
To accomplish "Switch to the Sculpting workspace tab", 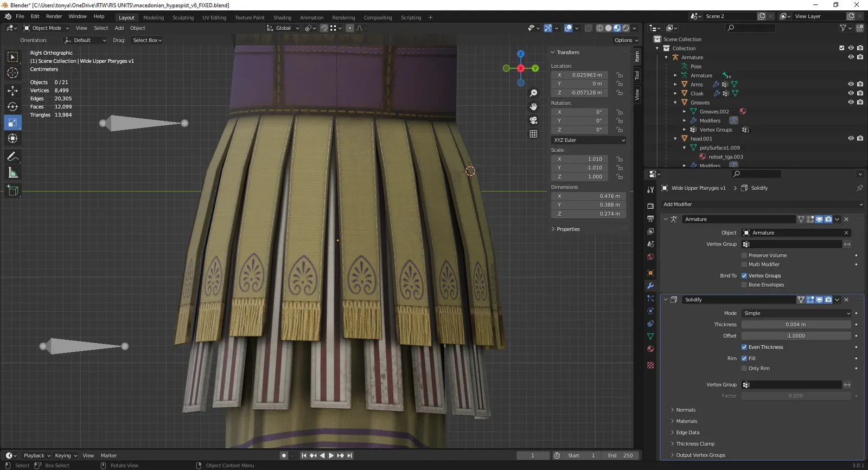I will coord(183,17).
